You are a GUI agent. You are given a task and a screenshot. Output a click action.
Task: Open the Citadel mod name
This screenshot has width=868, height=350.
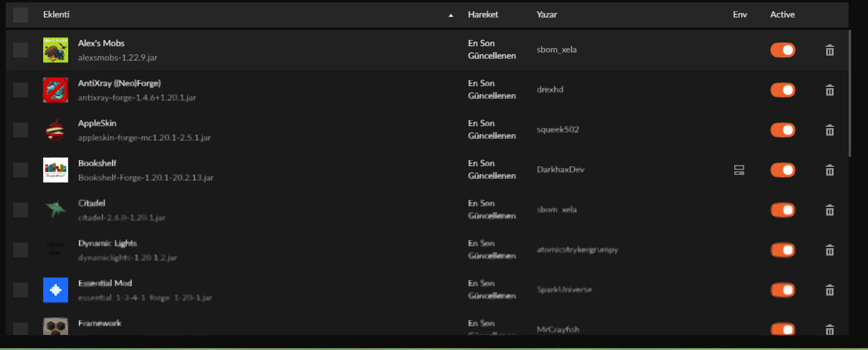(x=92, y=203)
